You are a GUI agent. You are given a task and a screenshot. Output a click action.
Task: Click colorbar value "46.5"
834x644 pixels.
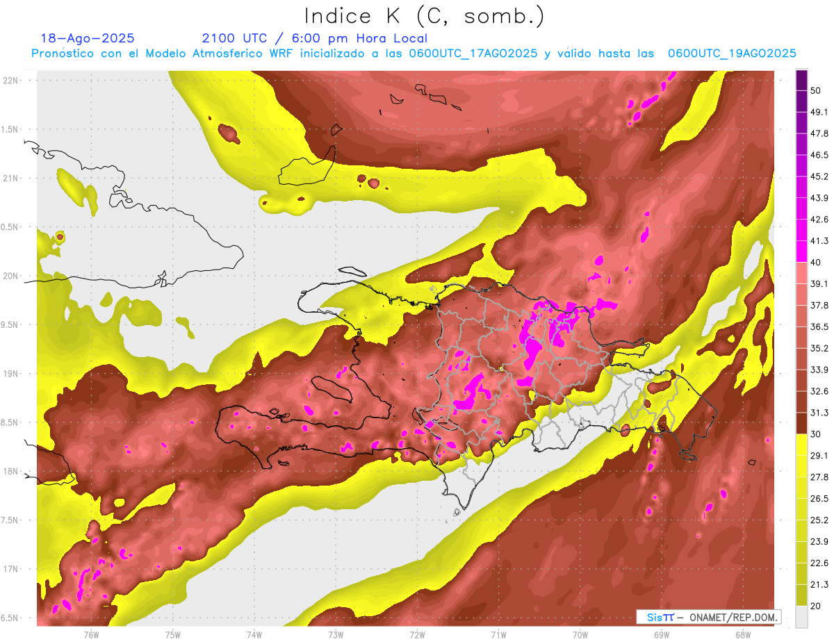coord(819,155)
